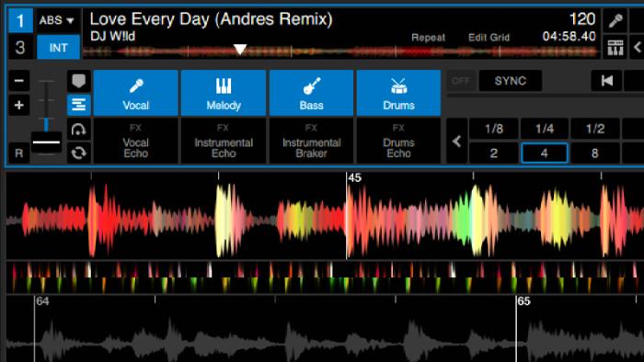Trigger the Instrumental Braker FX pad
The image size is (644, 362).
[x=311, y=141]
